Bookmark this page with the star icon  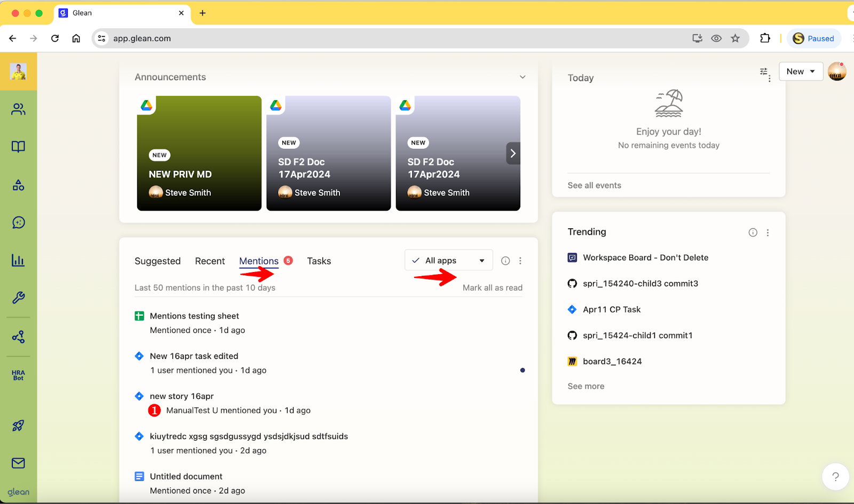(736, 38)
